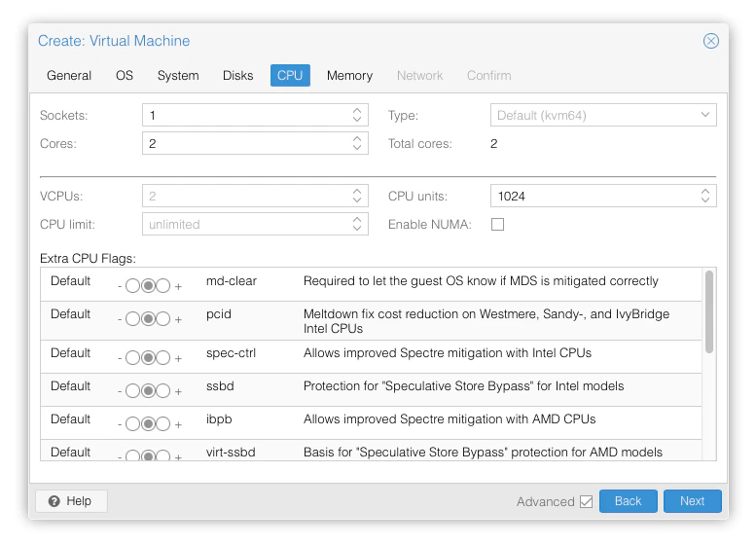This screenshot has height=545, width=756.
Task: Enable the NUMA checkbox
Action: pos(498,225)
